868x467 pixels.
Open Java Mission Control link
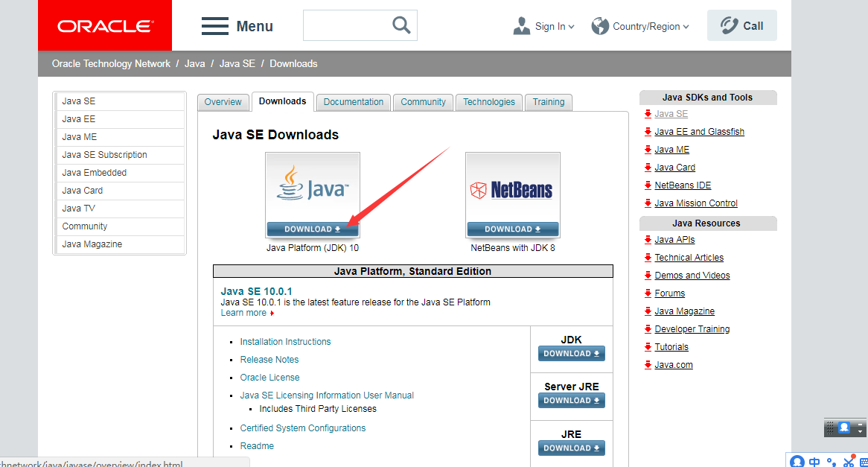pos(696,203)
